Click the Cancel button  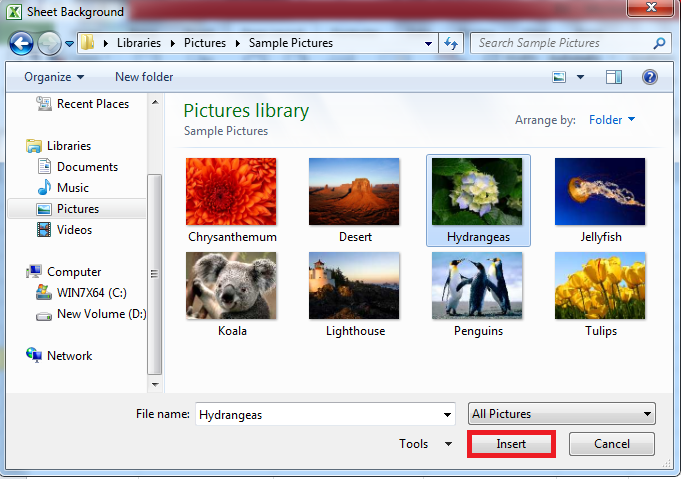(612, 444)
